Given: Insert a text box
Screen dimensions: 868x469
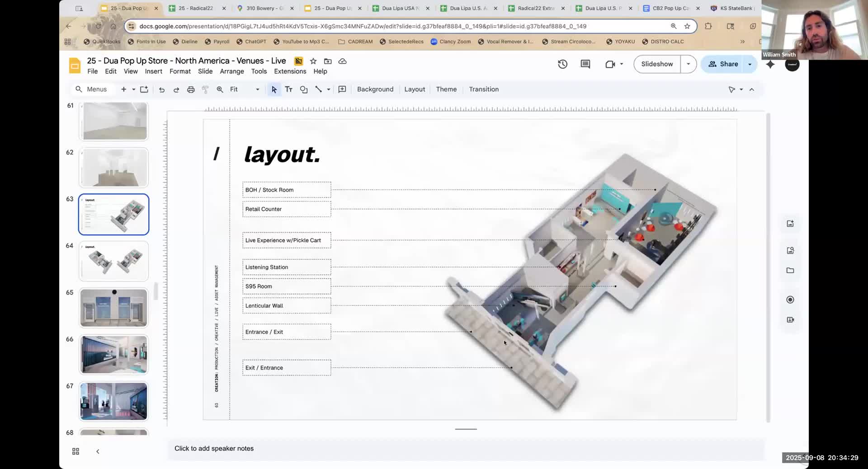Looking at the screenshot, I should tap(289, 89).
